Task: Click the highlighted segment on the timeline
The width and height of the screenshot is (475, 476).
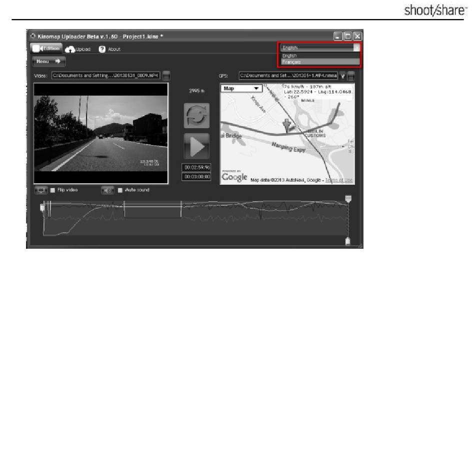Action: [x=152, y=209]
